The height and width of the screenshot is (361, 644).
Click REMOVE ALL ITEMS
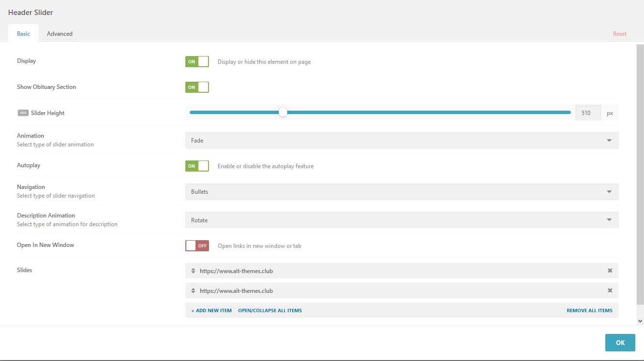589,310
